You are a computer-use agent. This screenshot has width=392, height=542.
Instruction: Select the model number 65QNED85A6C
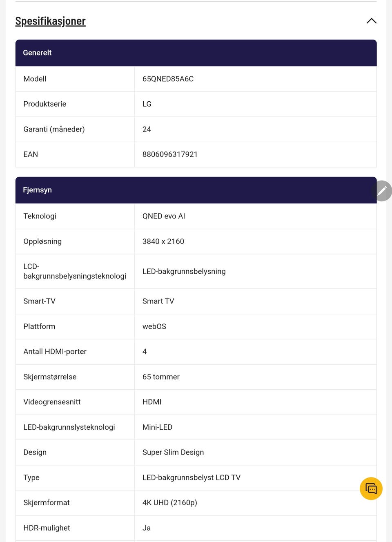coord(168,79)
